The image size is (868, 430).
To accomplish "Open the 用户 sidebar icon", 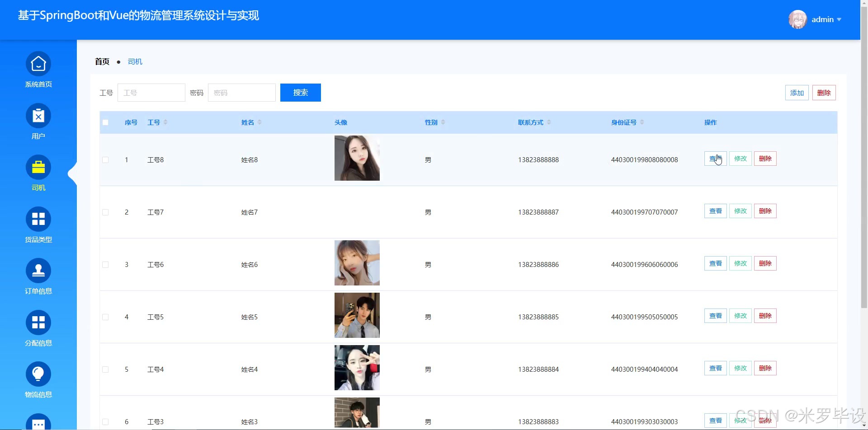I will [38, 116].
